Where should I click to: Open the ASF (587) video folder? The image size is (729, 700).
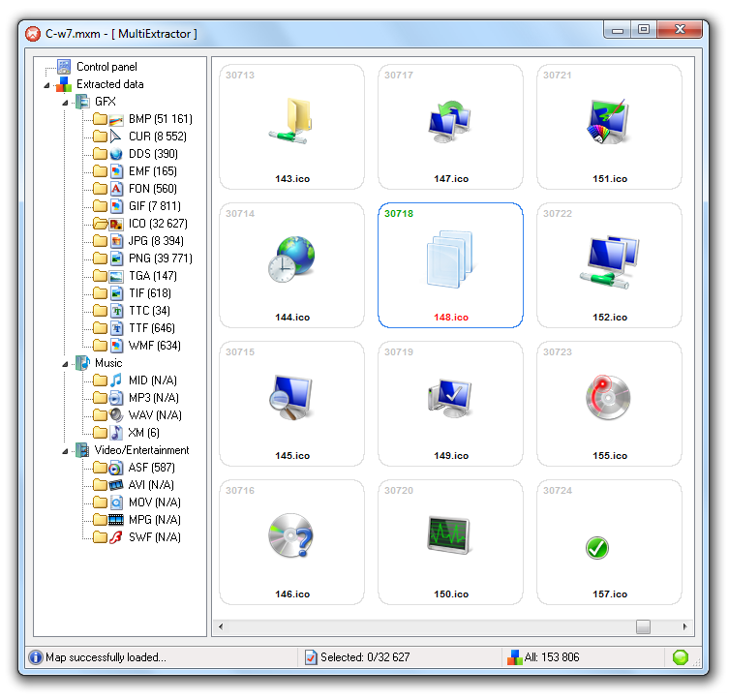pos(151,468)
